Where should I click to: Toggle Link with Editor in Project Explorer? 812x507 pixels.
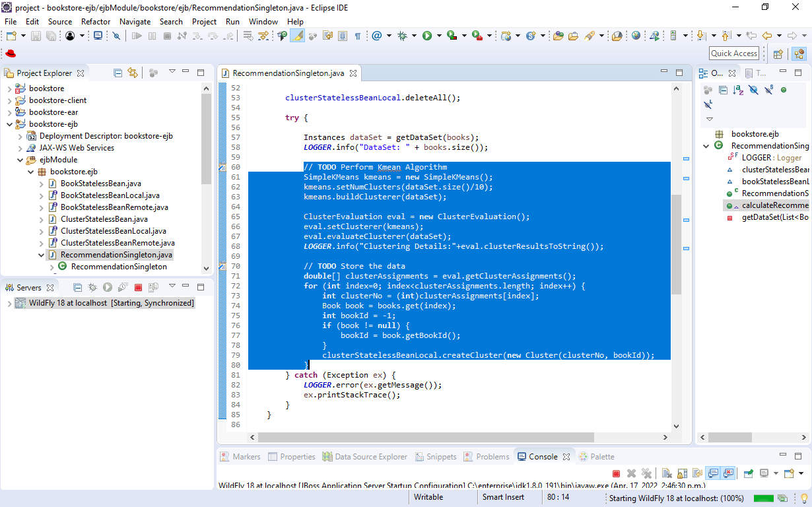click(x=133, y=73)
